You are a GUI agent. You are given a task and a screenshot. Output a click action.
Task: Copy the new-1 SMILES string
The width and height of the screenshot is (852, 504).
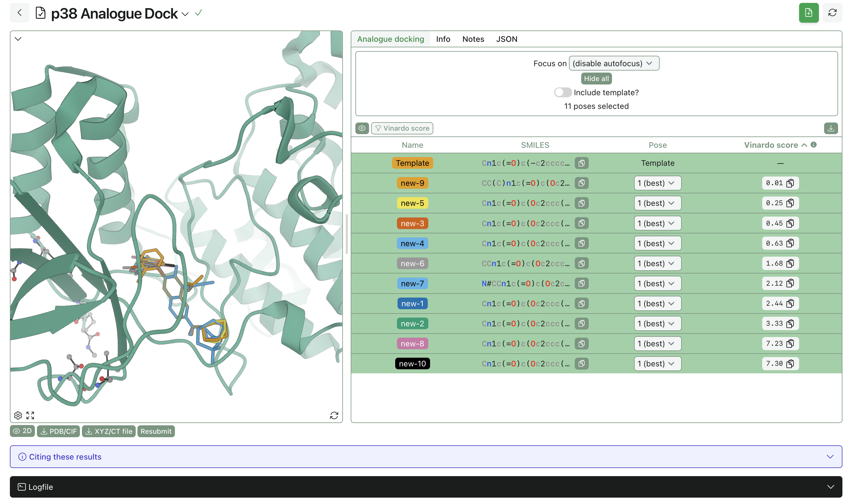(581, 303)
